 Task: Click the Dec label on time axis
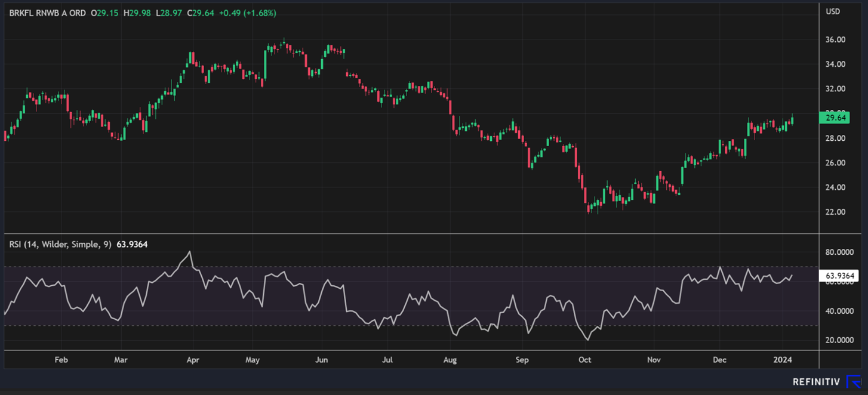[719, 360]
